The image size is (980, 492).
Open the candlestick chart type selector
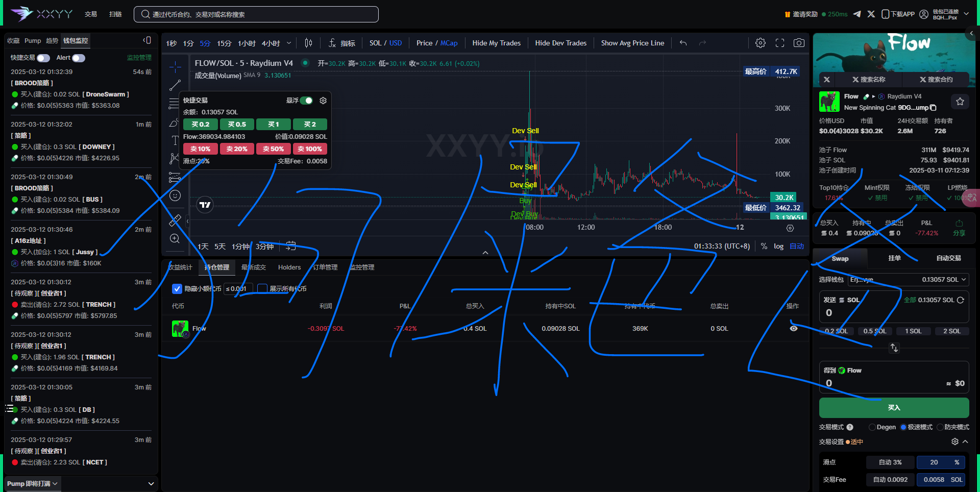point(308,43)
